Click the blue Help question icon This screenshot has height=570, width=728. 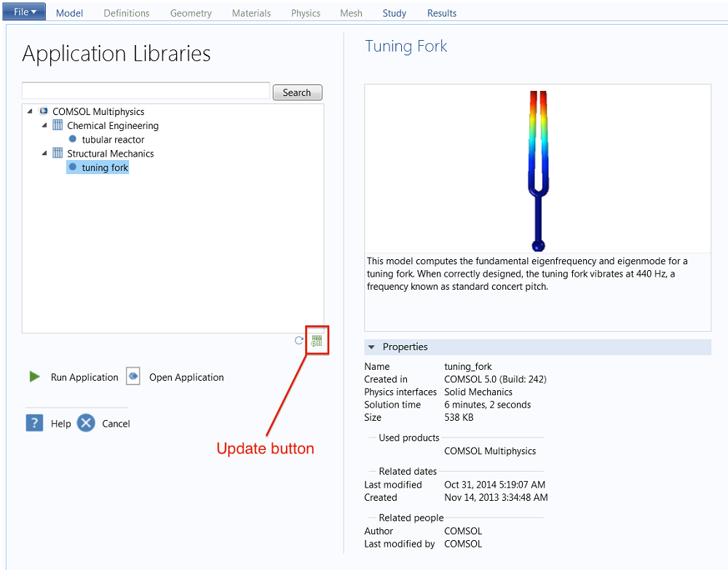(x=34, y=423)
